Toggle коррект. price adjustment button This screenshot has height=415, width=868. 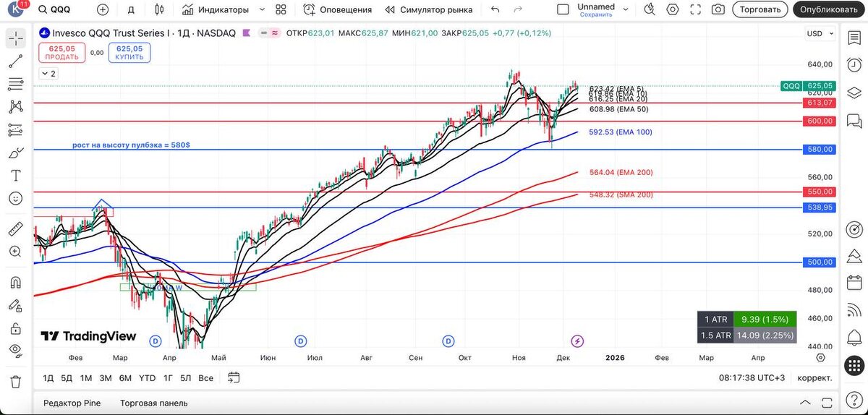pos(814,377)
